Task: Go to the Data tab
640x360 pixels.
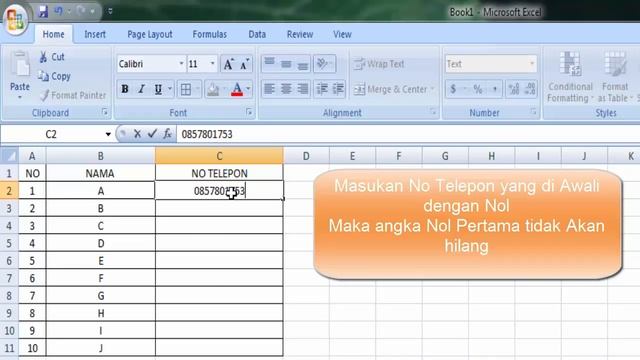Action: (x=257, y=34)
